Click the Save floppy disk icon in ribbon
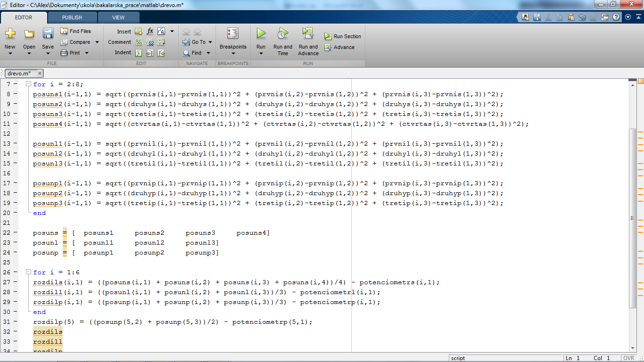Image resolution: width=644 pixels, height=362 pixels. (48, 33)
